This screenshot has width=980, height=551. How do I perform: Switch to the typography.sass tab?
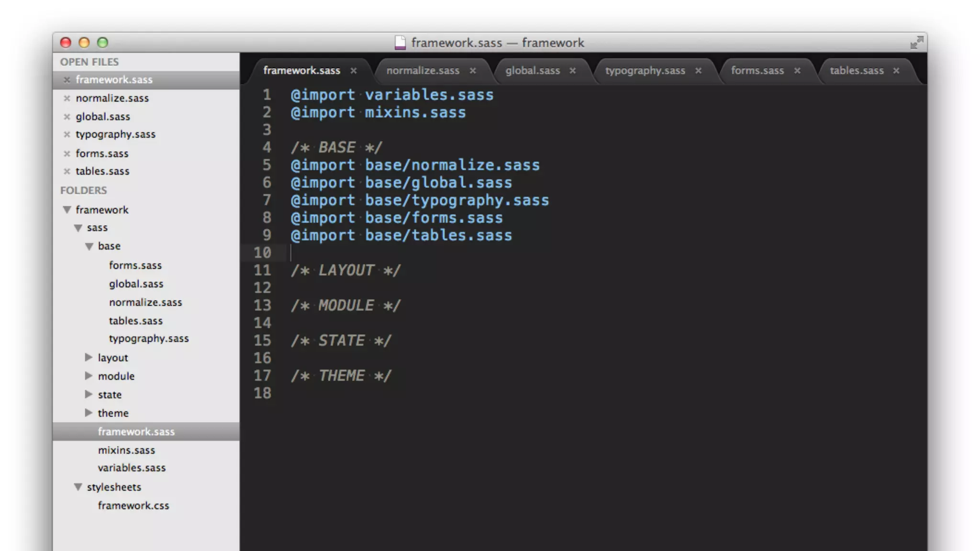(x=645, y=71)
